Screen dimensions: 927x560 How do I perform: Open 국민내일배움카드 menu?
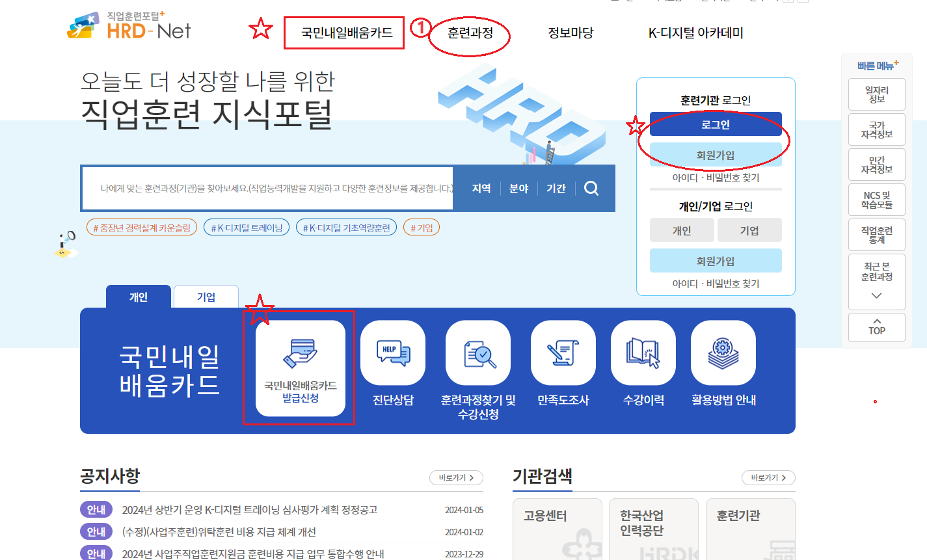click(347, 33)
